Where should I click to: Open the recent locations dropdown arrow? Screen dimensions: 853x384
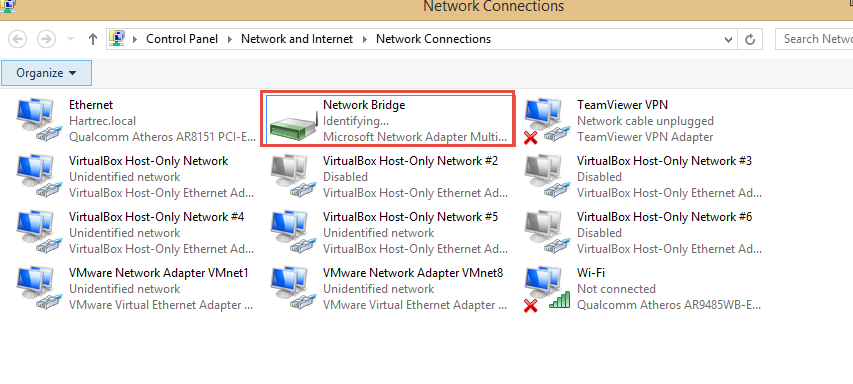pyautogui.click(x=70, y=39)
